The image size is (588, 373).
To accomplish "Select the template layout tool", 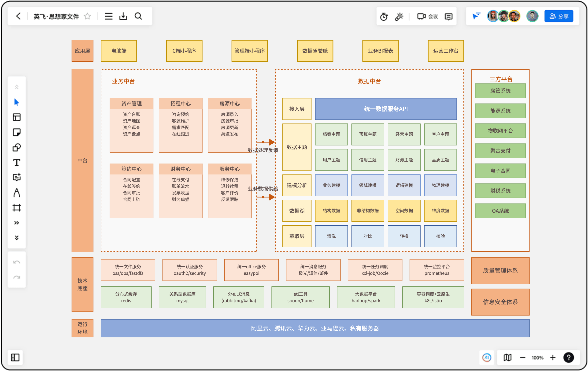I will pyautogui.click(x=17, y=117).
